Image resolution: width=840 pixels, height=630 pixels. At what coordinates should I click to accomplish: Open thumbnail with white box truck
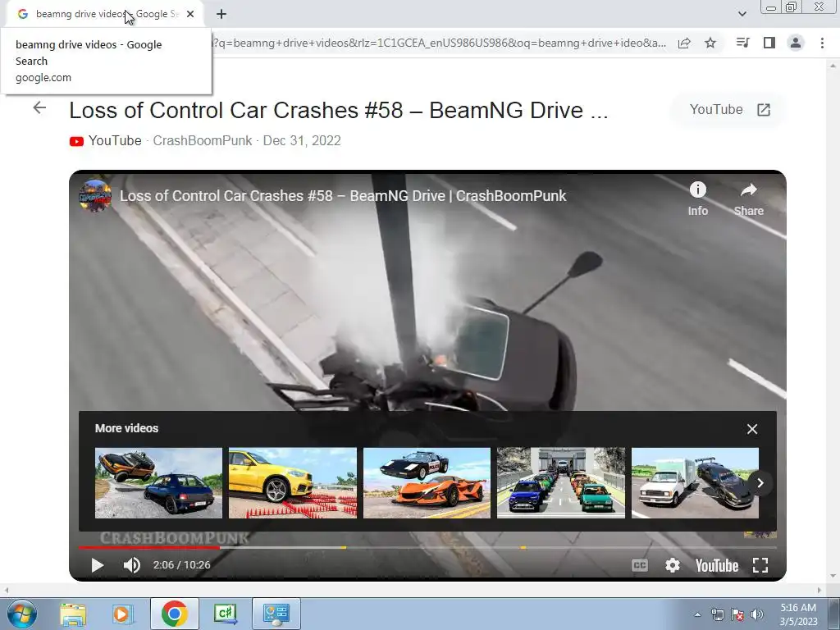click(x=695, y=483)
